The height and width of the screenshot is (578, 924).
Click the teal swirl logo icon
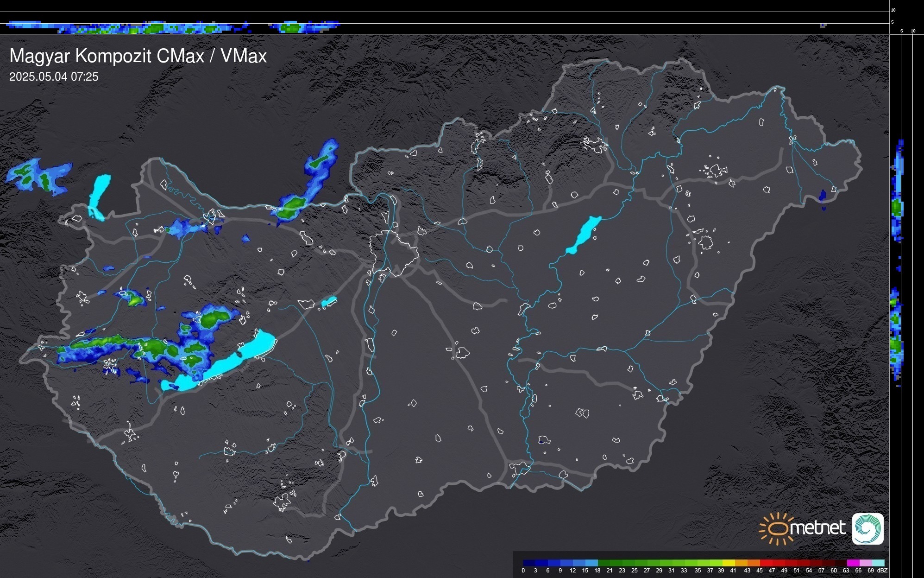(x=867, y=528)
